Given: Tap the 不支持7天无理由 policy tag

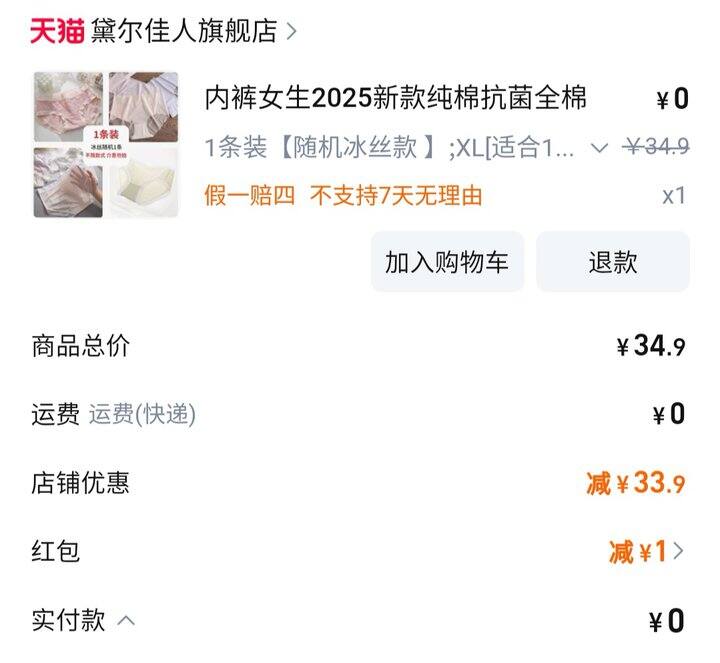Looking at the screenshot, I should (x=396, y=195).
